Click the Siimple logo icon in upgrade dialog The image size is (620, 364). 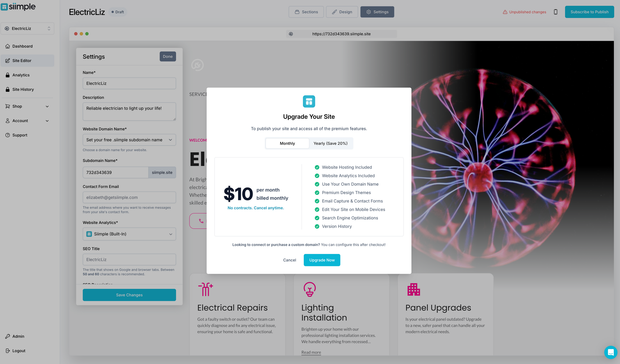(309, 101)
